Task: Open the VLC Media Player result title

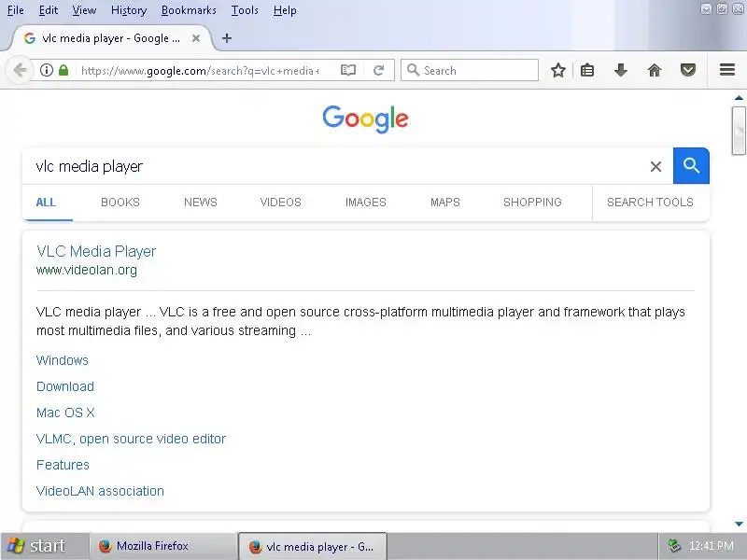Action: (96, 251)
